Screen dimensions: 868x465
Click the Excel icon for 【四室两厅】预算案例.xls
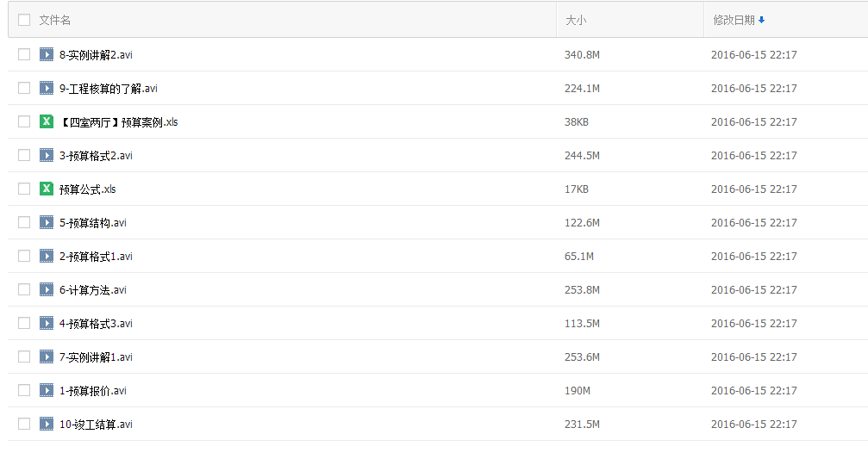point(47,121)
